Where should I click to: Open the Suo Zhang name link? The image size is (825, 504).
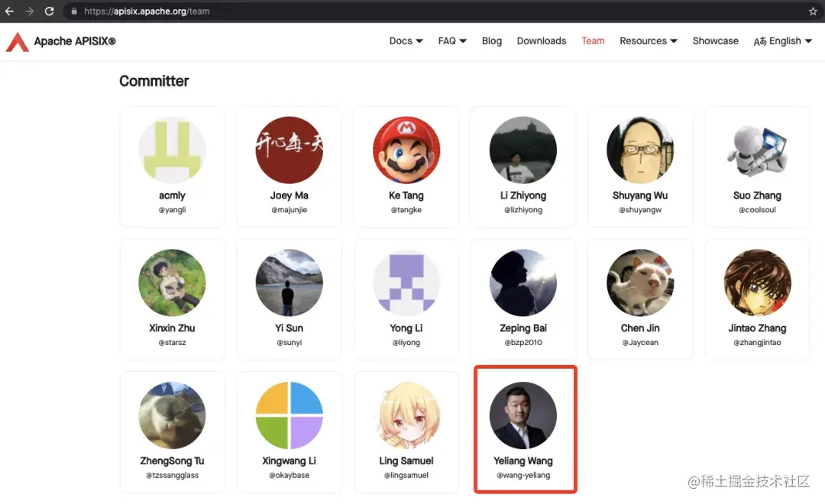(x=757, y=195)
